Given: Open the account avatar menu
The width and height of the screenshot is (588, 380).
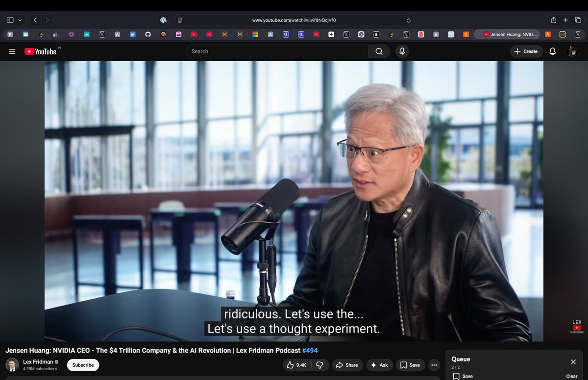Looking at the screenshot, I should (x=572, y=51).
